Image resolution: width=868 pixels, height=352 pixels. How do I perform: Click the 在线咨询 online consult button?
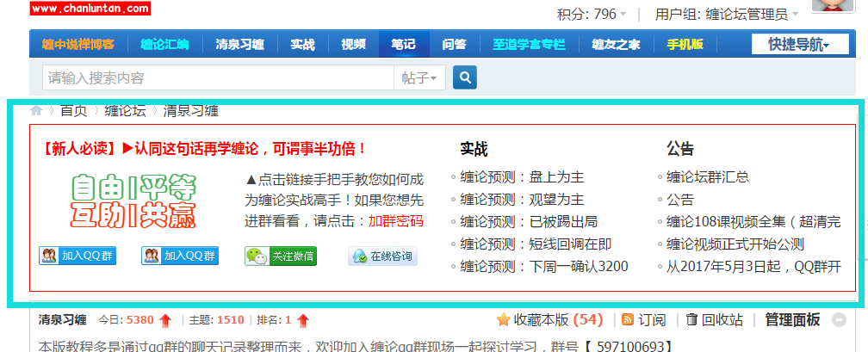pyautogui.click(x=382, y=256)
